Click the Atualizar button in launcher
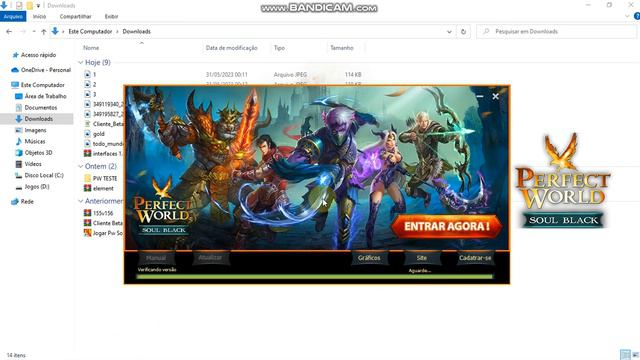The height and width of the screenshot is (360, 640). pyautogui.click(x=210, y=258)
